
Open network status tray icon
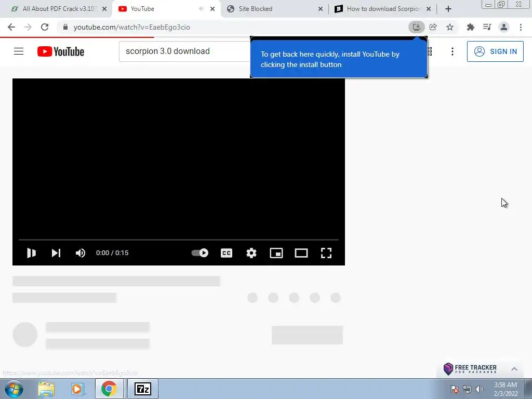[467, 390]
